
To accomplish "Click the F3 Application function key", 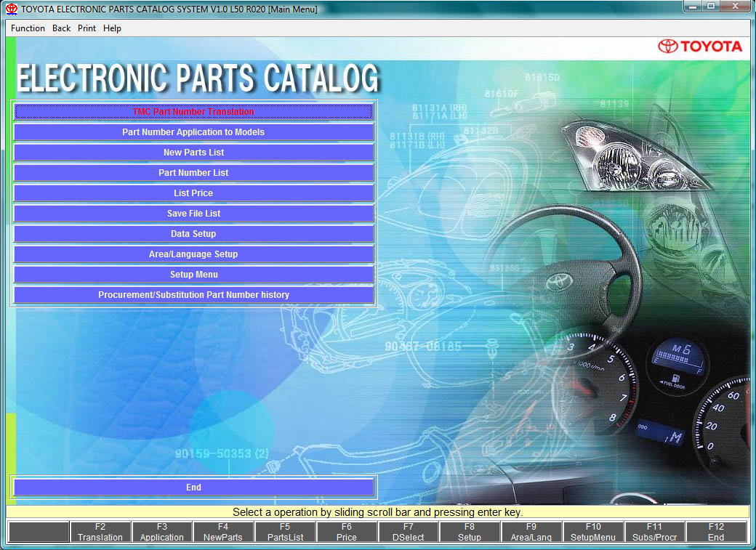I will (162, 532).
